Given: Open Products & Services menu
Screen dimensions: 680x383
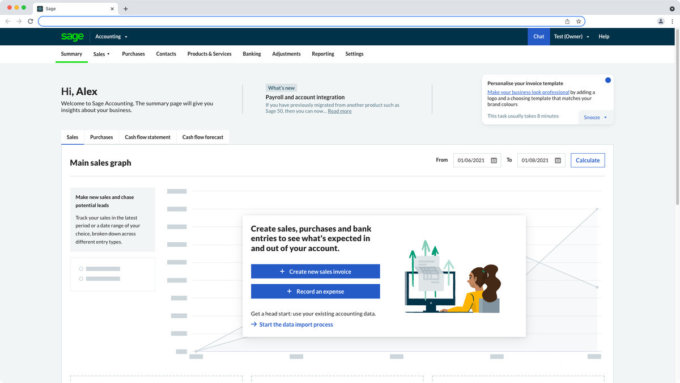Looking at the screenshot, I should pyautogui.click(x=209, y=54).
